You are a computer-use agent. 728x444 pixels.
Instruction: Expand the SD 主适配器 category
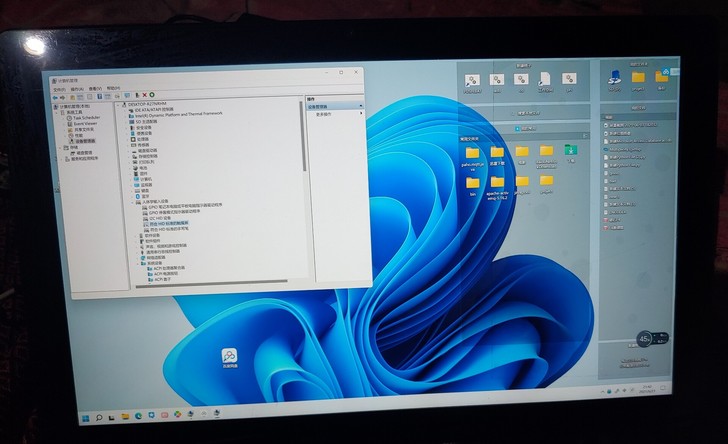(124, 122)
